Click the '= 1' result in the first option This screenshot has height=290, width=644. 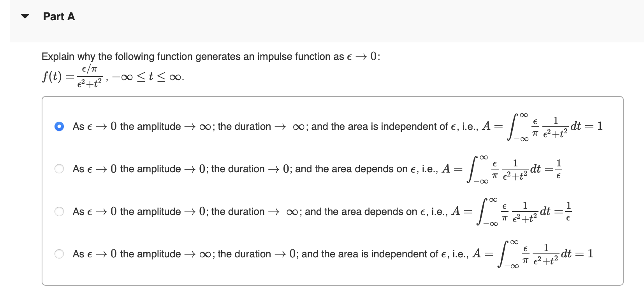pyautogui.click(x=594, y=126)
